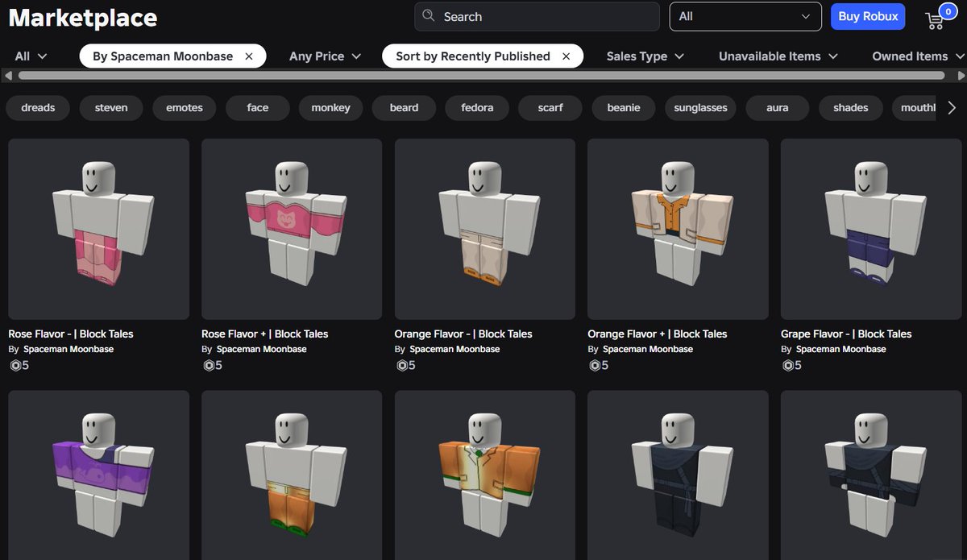
Task: Click Grape Flavor - | Block Tales title
Action: [x=846, y=334]
